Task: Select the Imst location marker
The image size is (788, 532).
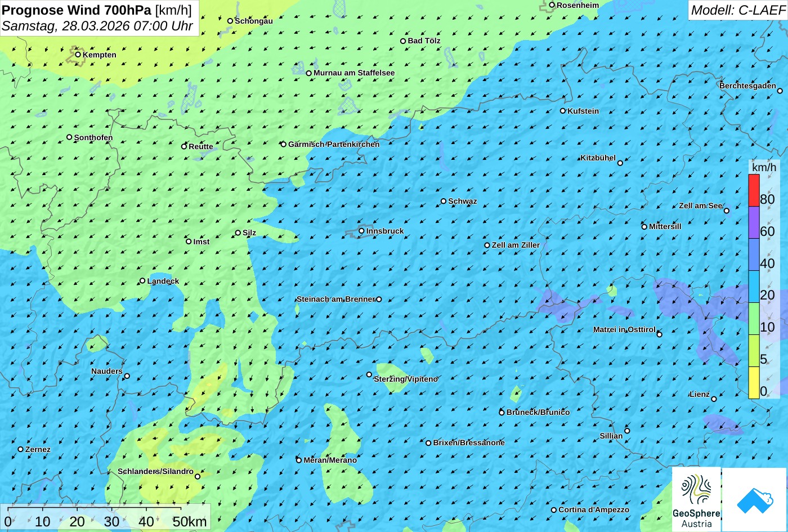Action: [189, 242]
